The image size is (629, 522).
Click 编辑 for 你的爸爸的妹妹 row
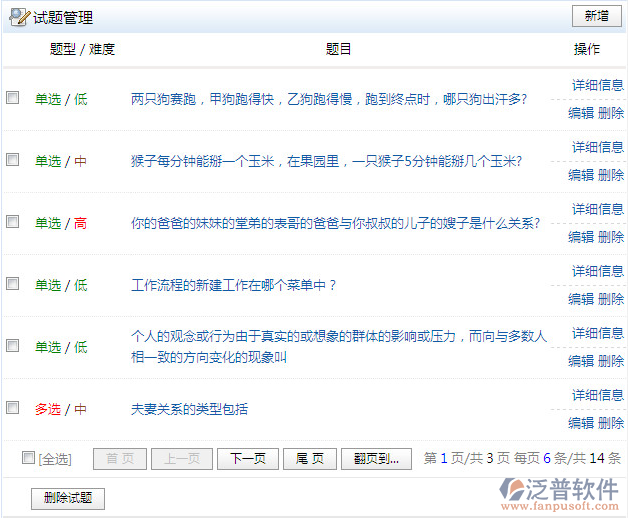tap(581, 237)
